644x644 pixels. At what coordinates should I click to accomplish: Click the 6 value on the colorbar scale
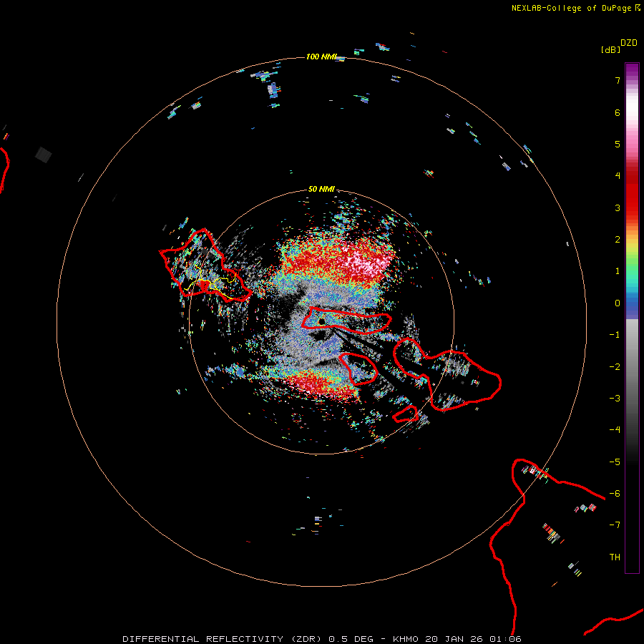[618, 112]
